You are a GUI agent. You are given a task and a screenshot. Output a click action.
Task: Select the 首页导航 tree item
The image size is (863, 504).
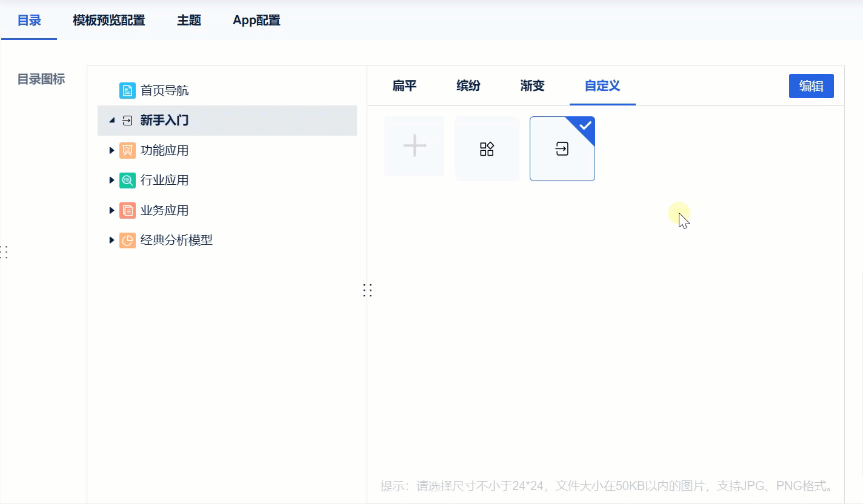(x=165, y=90)
